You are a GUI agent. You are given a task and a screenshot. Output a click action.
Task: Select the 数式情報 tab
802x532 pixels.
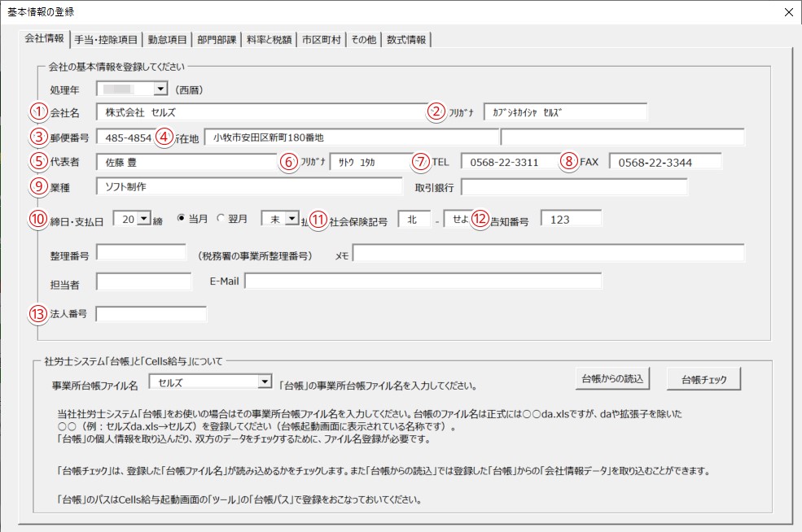[x=406, y=39]
